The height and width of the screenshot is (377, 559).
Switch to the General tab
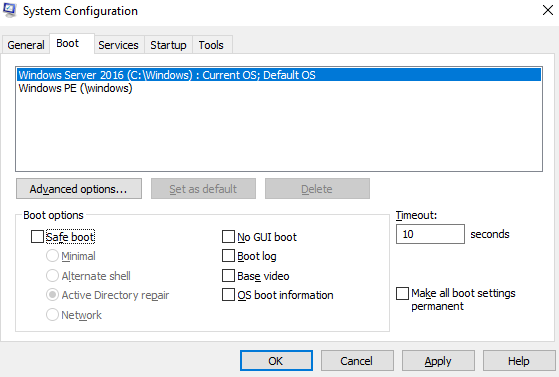(x=26, y=45)
